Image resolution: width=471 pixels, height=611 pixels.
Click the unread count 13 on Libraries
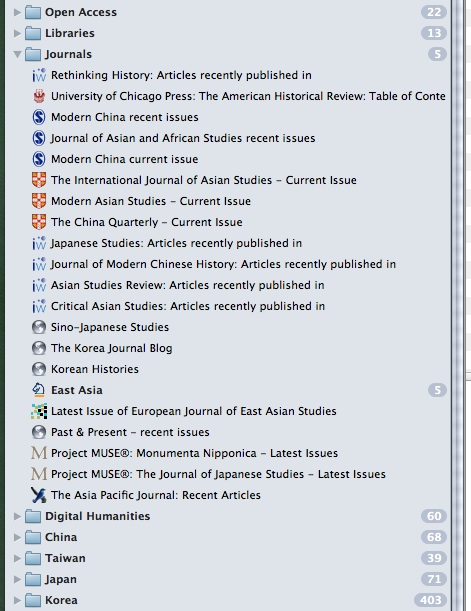[434, 33]
